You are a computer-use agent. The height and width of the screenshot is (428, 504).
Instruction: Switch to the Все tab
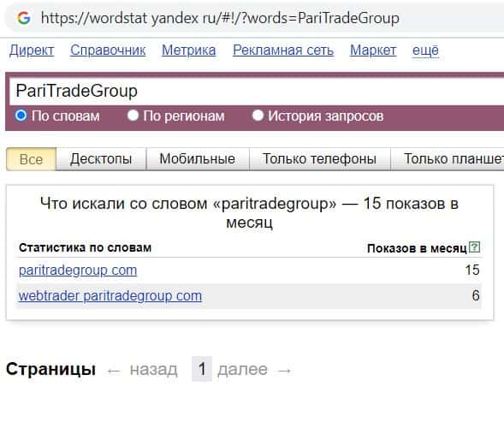tap(31, 159)
